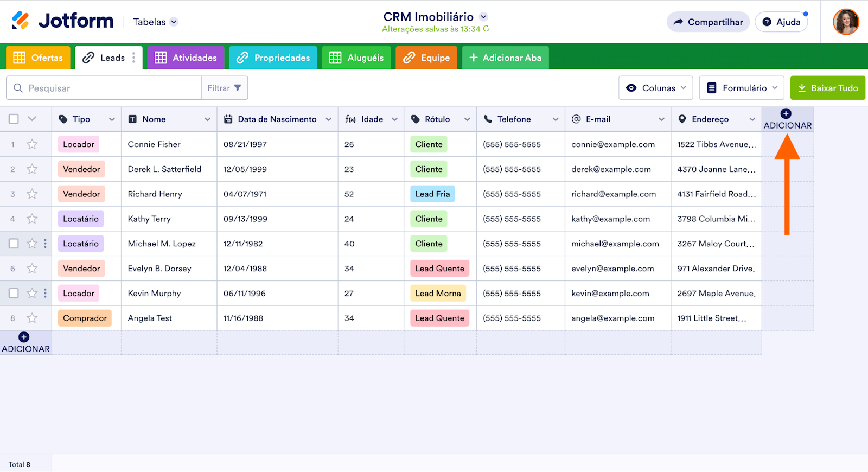868x472 pixels.
Task: Tick the select-all rows checkbox
Action: pos(14,119)
